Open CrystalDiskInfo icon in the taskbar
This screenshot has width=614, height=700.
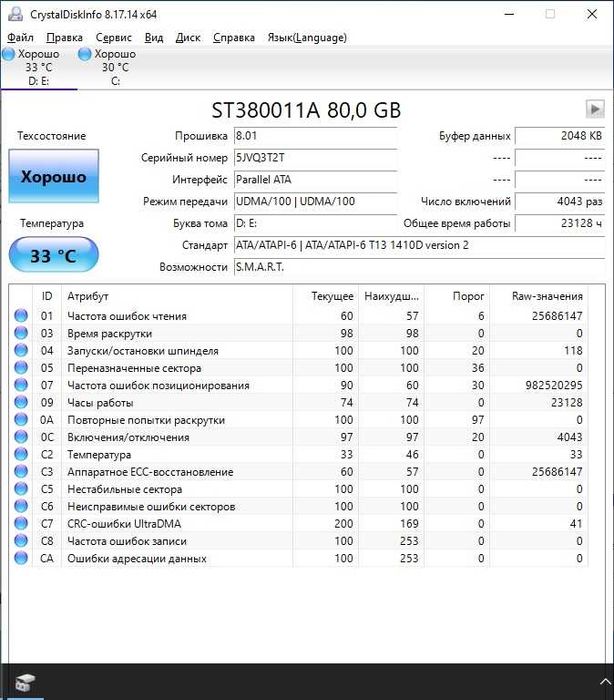pos(24,683)
